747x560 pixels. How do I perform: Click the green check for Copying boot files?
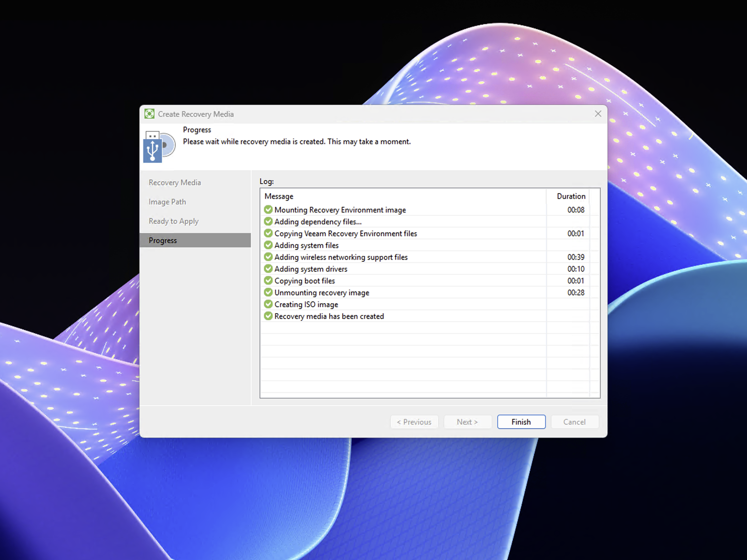pos(268,281)
